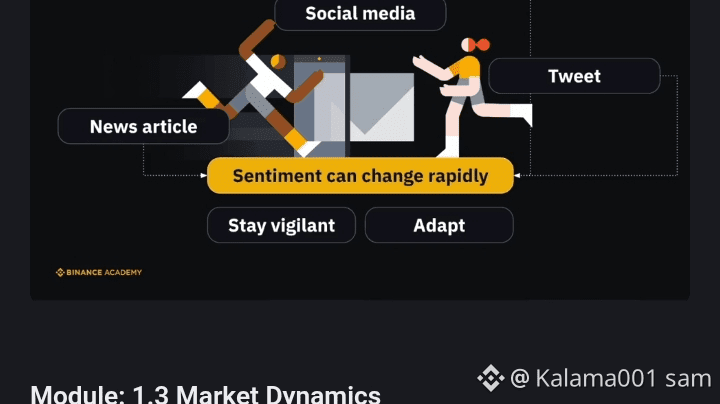Click the Binance diamond watermark icon
720x404 pixels.
coord(491,378)
